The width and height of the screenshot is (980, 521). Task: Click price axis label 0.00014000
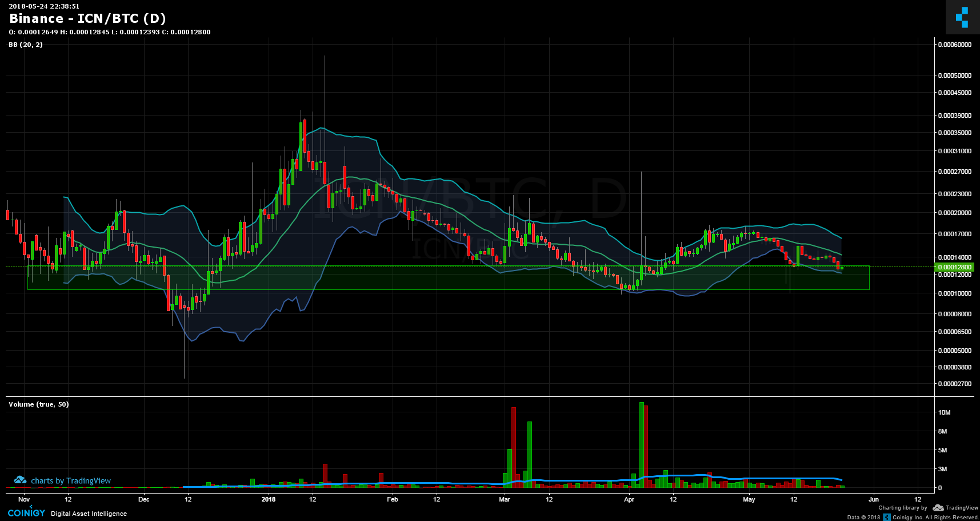954,257
